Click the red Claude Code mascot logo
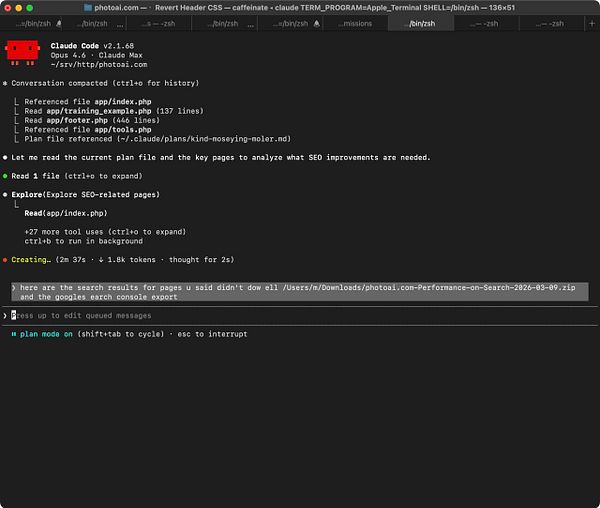Viewport: 600px width, 508px height. [x=22, y=53]
